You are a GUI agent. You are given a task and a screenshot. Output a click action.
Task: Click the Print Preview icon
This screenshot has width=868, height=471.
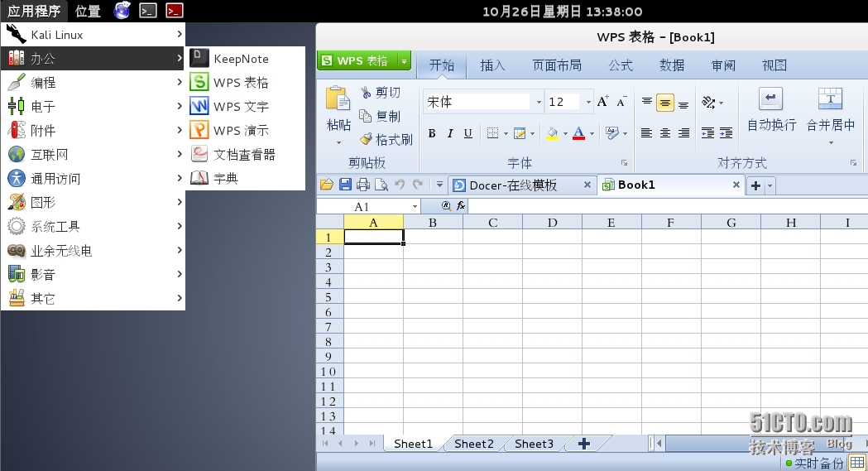(381, 185)
